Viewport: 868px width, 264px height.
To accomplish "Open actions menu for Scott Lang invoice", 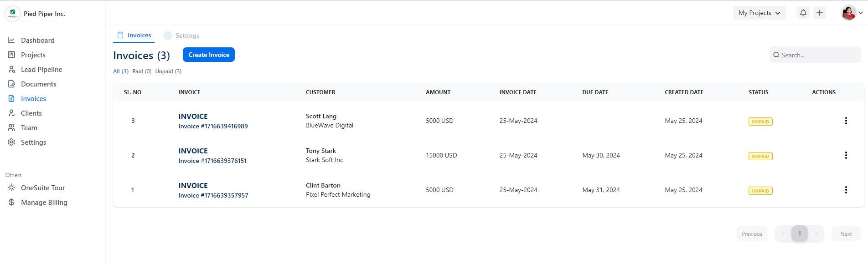I will click(846, 121).
